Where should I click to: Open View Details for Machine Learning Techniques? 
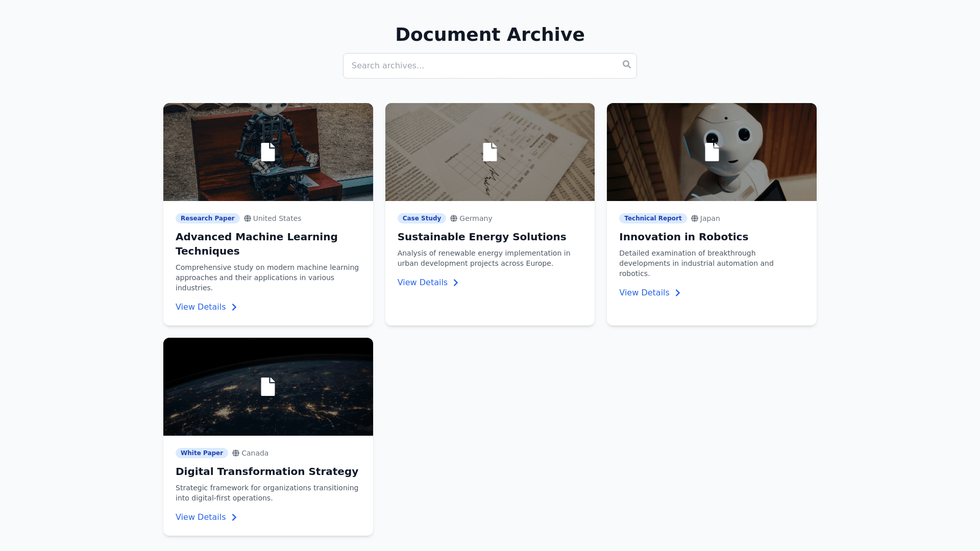point(201,307)
